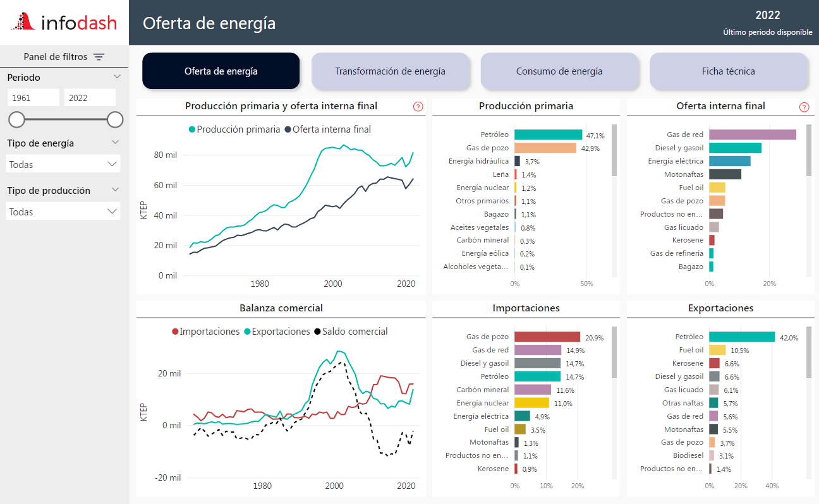Click the Panel de filtros label

56,57
